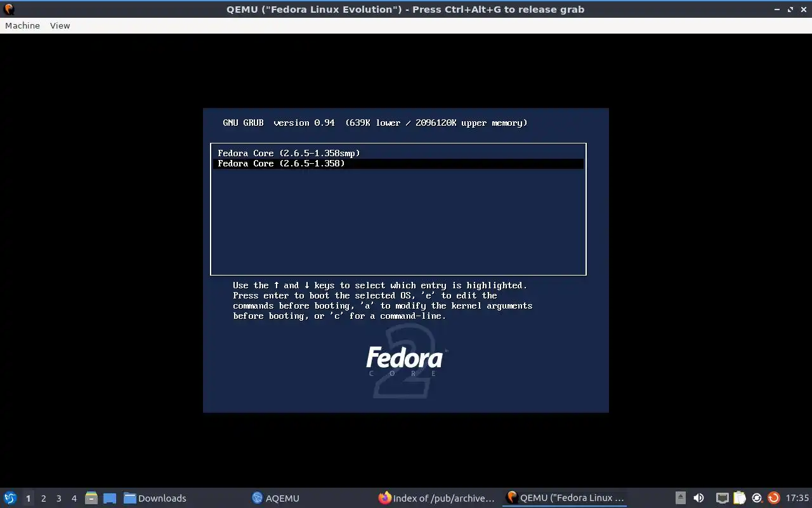Click the 17:35 clock

pos(797,498)
